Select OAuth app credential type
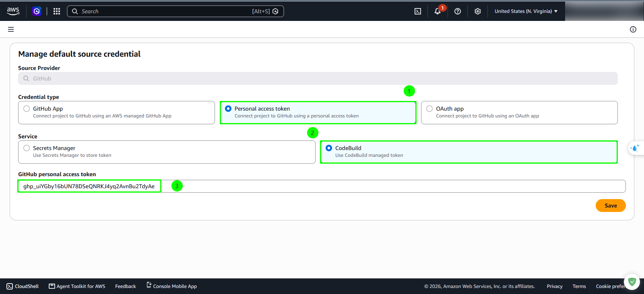Image resolution: width=644 pixels, height=294 pixels. click(519, 113)
